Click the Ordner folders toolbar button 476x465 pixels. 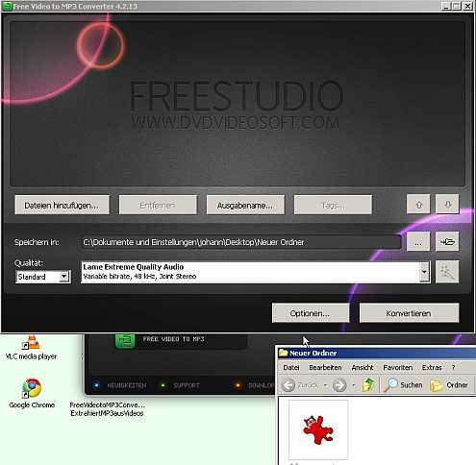(449, 385)
